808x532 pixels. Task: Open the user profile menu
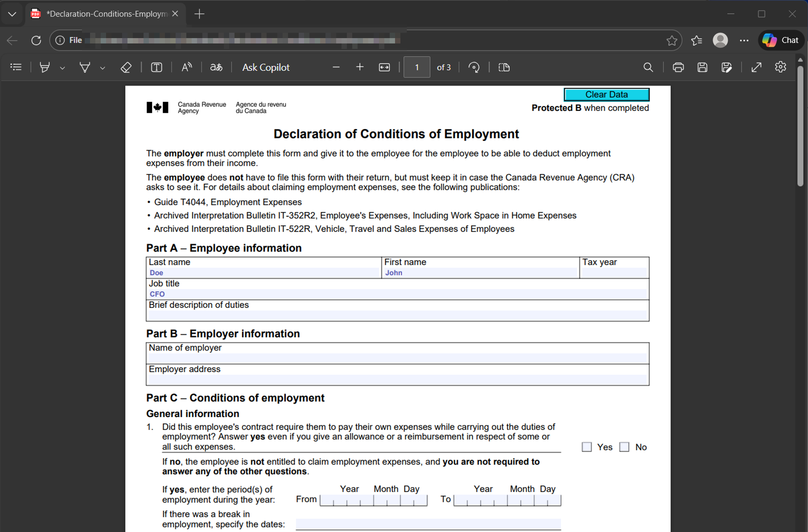coord(720,40)
